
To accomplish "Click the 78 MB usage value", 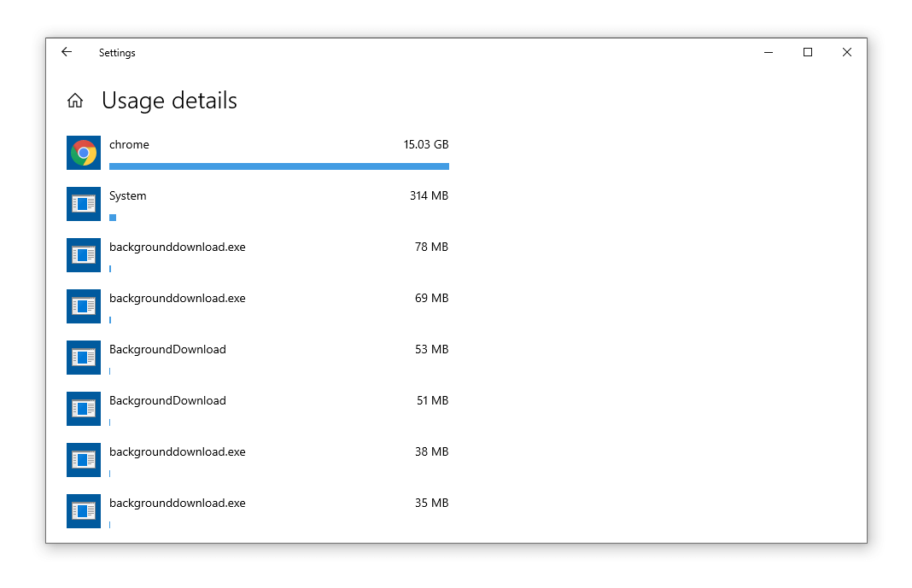I will coord(431,247).
